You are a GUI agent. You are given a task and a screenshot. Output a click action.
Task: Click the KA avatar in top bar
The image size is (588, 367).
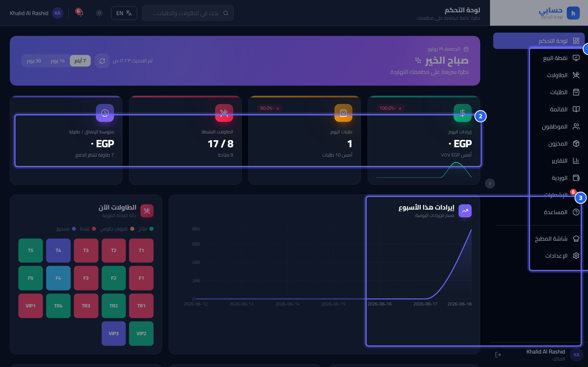point(57,13)
